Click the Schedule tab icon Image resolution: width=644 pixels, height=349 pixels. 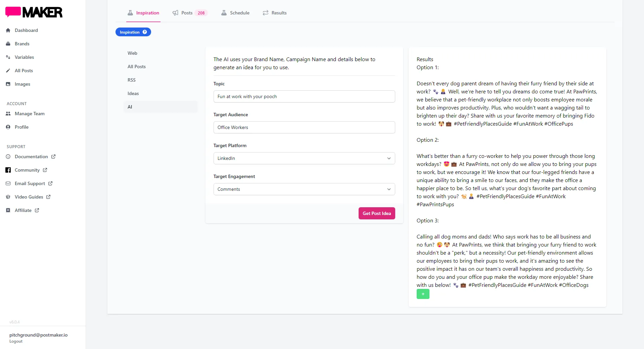click(x=224, y=13)
